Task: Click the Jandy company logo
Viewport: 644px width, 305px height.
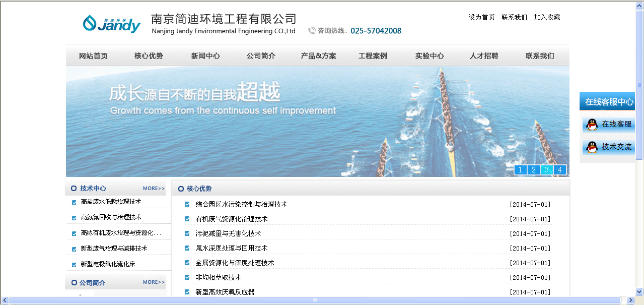Action: coord(111,24)
